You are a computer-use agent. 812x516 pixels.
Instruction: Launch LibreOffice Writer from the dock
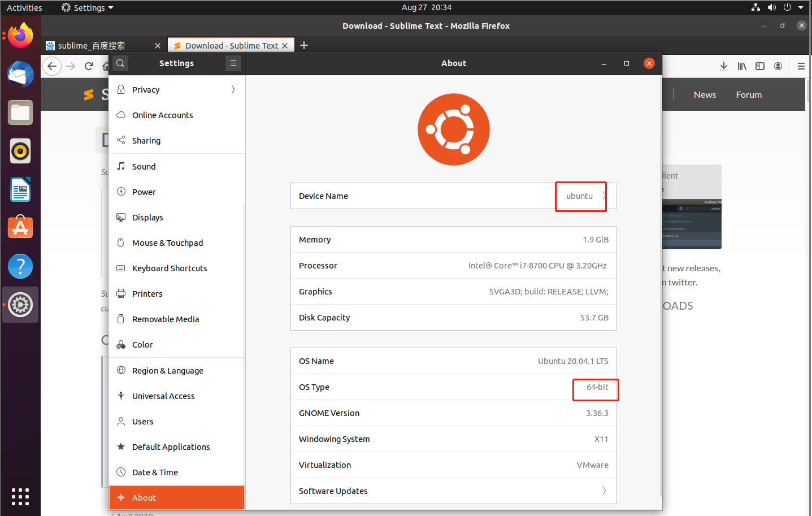(x=20, y=189)
